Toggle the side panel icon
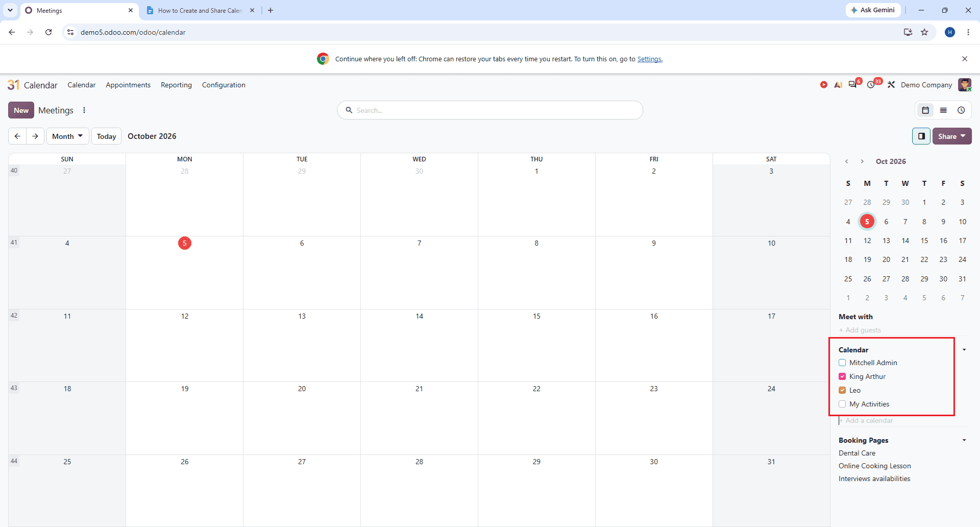The width and height of the screenshot is (980, 527). pyautogui.click(x=921, y=136)
